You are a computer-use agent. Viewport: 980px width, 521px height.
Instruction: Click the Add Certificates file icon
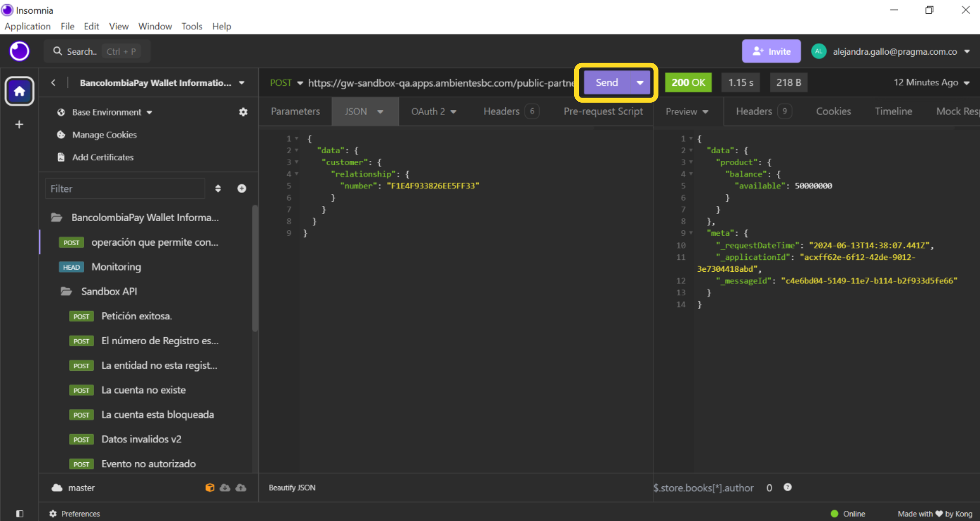click(x=61, y=157)
